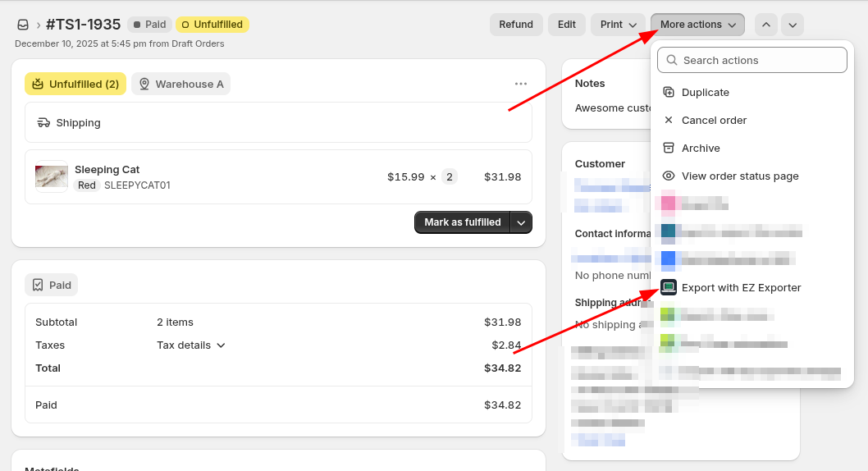Open the three-dot fulfillment card menu

(521, 84)
